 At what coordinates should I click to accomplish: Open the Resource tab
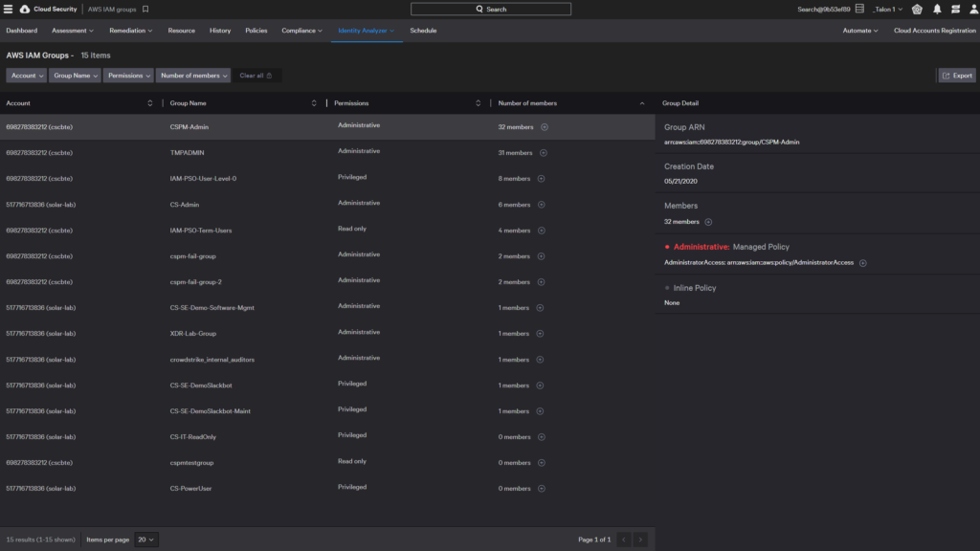point(181,31)
